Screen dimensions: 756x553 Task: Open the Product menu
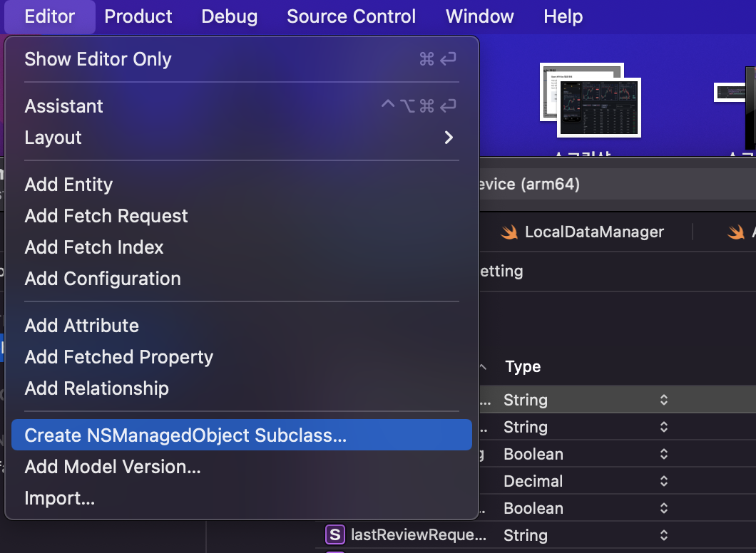138,16
